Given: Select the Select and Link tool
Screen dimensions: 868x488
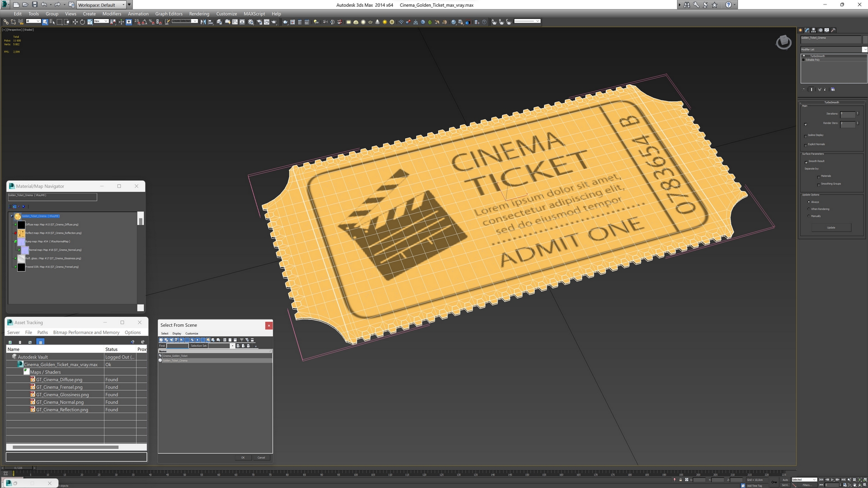Looking at the screenshot, I should 6,22.
